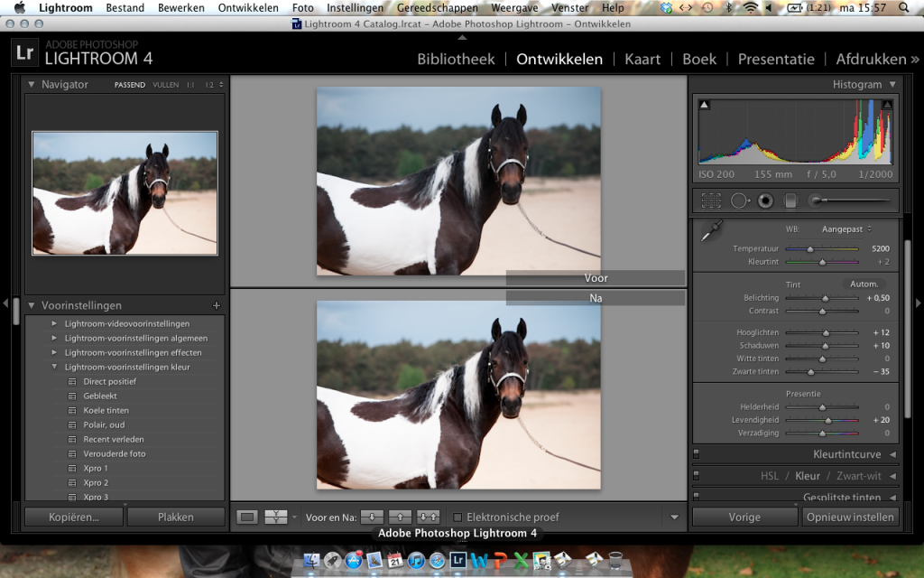Select the Adjustment Brush tool
924x578 pixels.
[x=848, y=201]
